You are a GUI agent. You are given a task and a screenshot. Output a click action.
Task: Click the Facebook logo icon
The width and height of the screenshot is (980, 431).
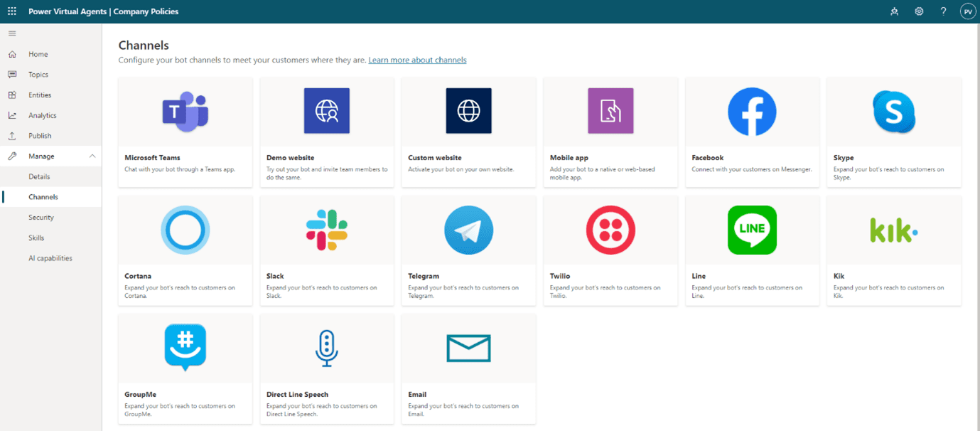coord(752,112)
